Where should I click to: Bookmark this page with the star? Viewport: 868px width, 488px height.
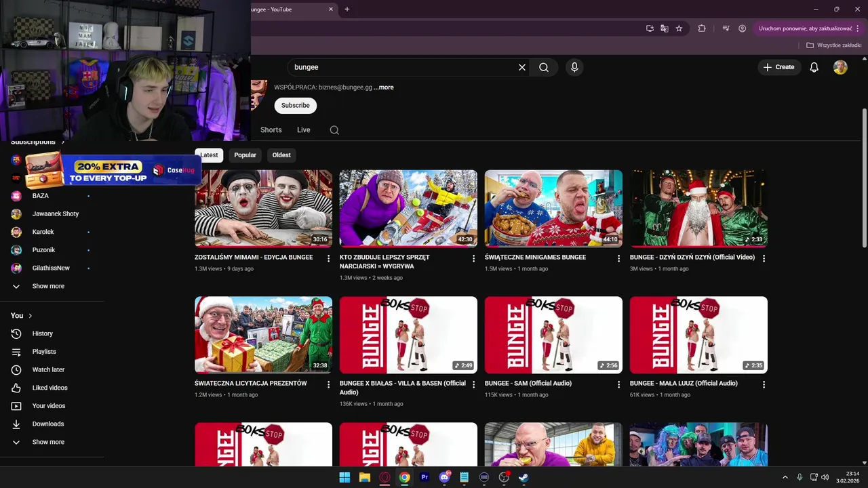(679, 28)
